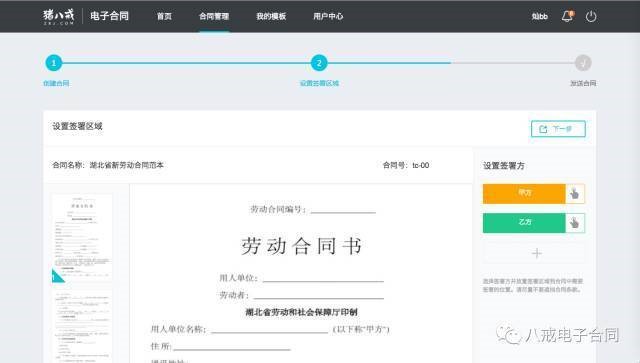Add a new signer with plus icon
640x363 pixels.
(537, 253)
